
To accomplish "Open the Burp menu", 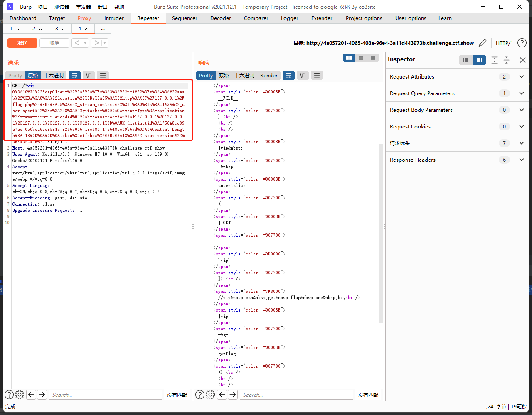I will pyautogui.click(x=26, y=7).
